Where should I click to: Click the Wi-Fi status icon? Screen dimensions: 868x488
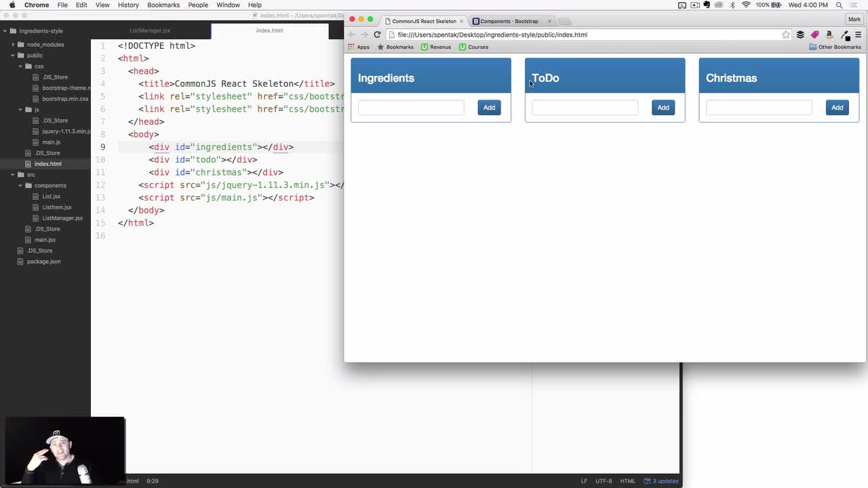click(746, 5)
